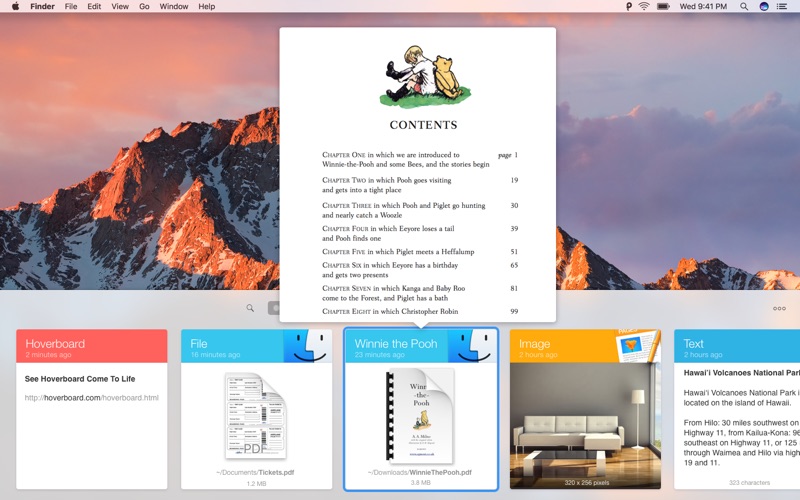Open the Help menu

pyautogui.click(x=207, y=7)
